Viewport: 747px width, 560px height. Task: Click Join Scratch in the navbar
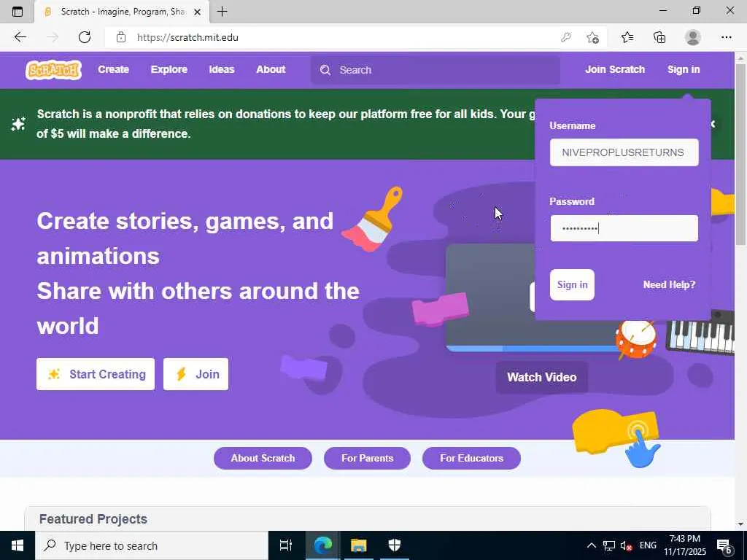pos(614,69)
